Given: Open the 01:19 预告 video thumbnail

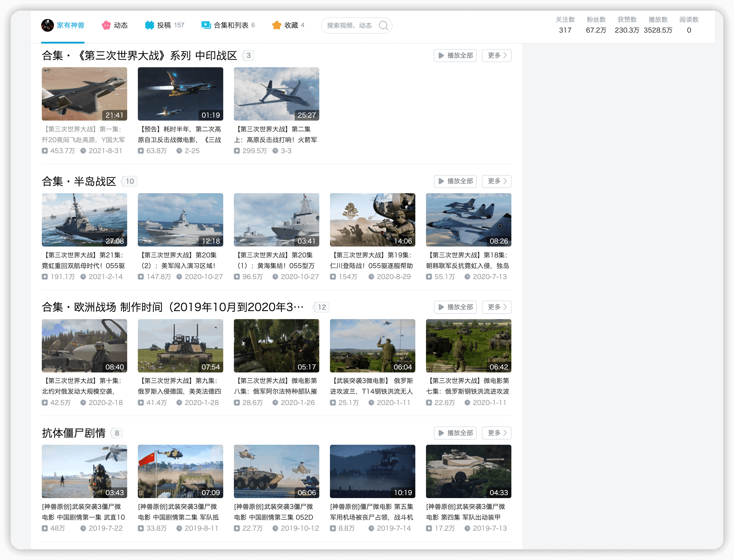Looking at the screenshot, I should (x=181, y=94).
